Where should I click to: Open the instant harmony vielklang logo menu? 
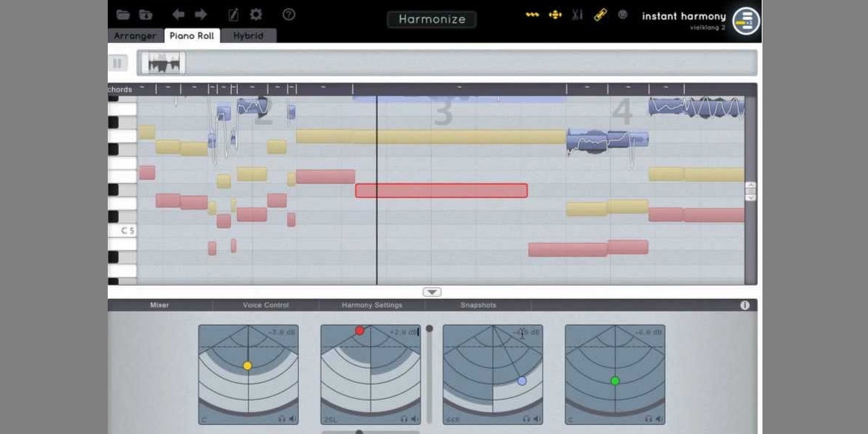pyautogui.click(x=745, y=21)
